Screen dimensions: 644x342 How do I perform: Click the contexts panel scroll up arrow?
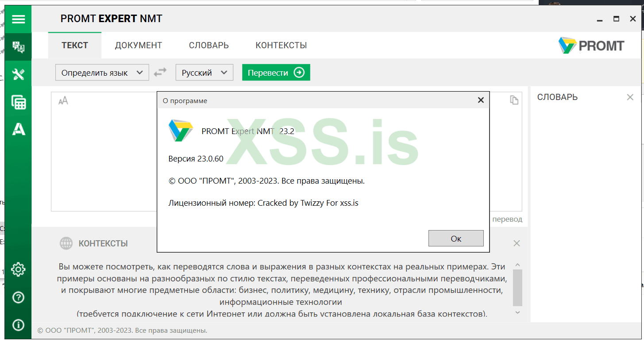517,265
